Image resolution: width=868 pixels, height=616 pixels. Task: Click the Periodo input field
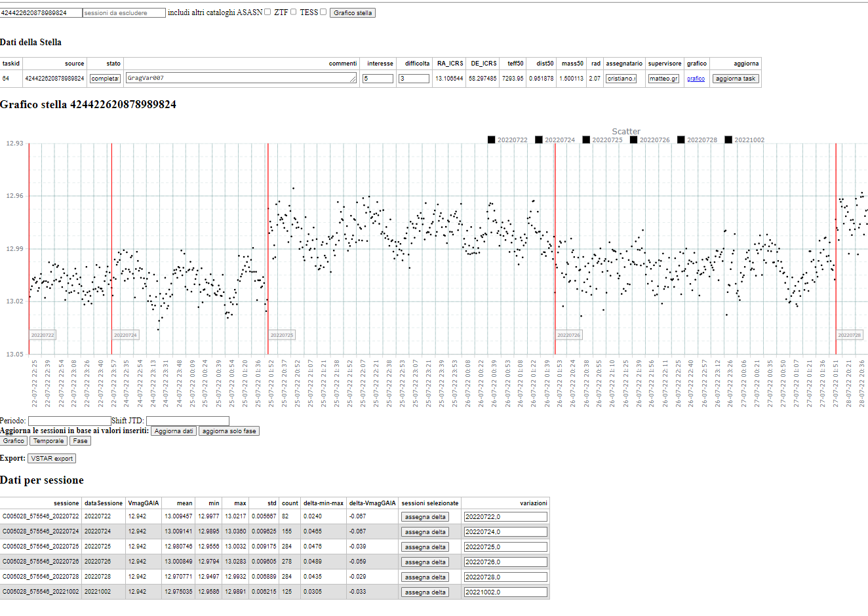tap(69, 421)
